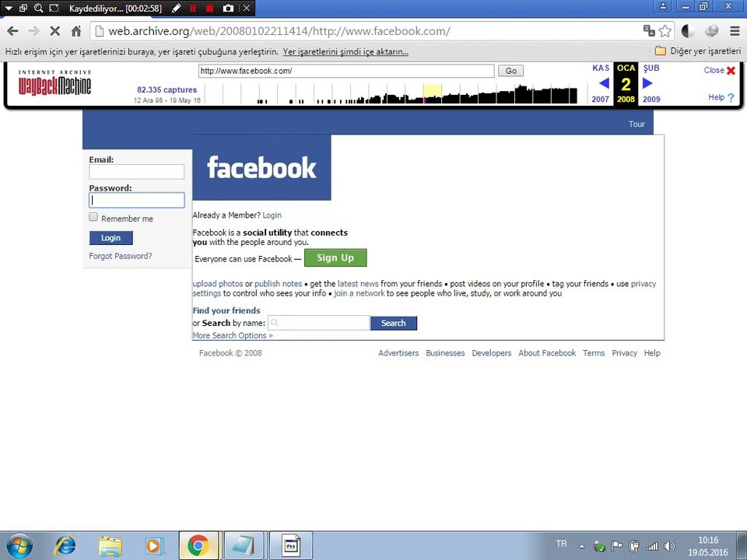The image size is (747, 560).
Task: Open Windows Explorer folder on taskbar
Action: point(110,546)
